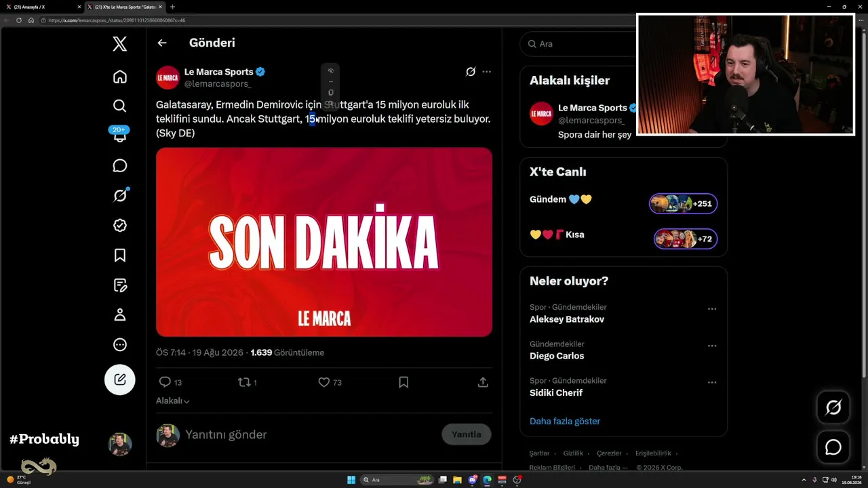
Task: Open the SON DAKİKA post image
Action: point(324,242)
